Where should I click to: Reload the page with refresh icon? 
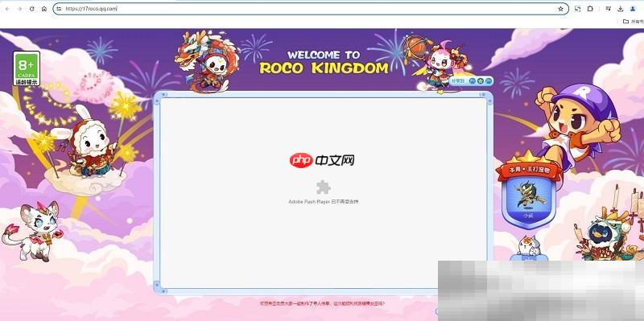tap(31, 9)
